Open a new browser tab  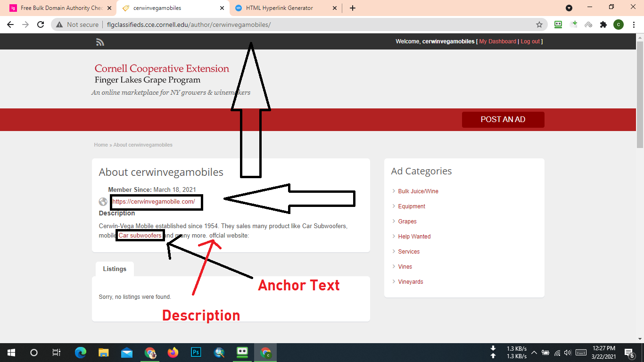353,8
